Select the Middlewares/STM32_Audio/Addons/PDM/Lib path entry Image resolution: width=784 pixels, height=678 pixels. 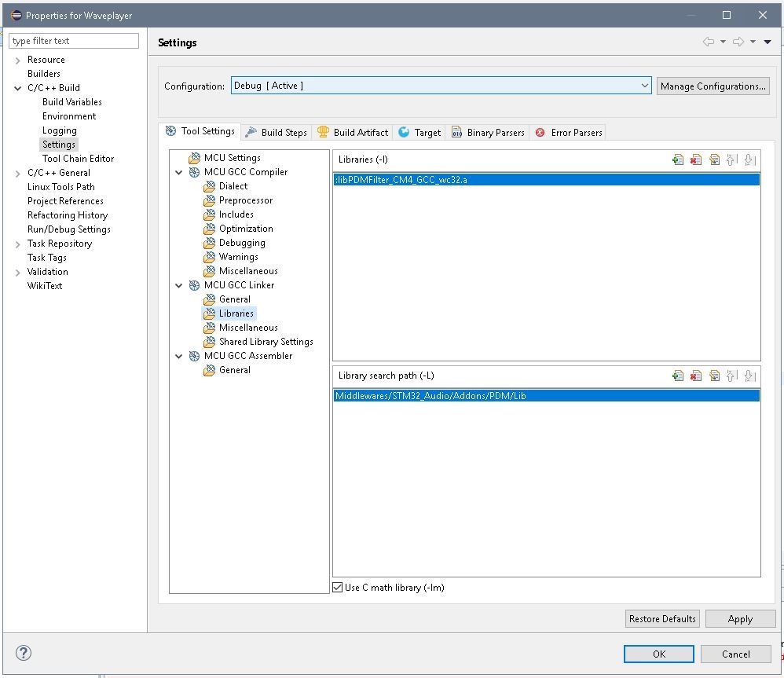pos(546,395)
